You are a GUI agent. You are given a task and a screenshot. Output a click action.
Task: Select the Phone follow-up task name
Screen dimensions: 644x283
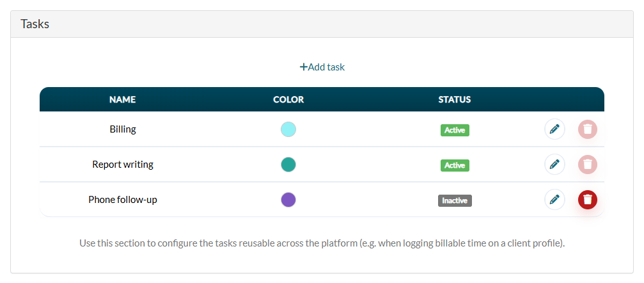pyautogui.click(x=123, y=200)
